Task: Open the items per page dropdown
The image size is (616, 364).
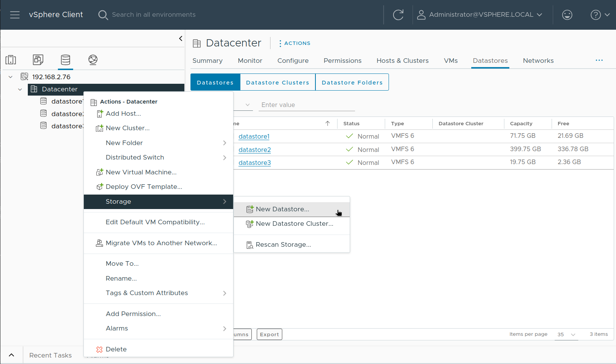Action: (566, 335)
